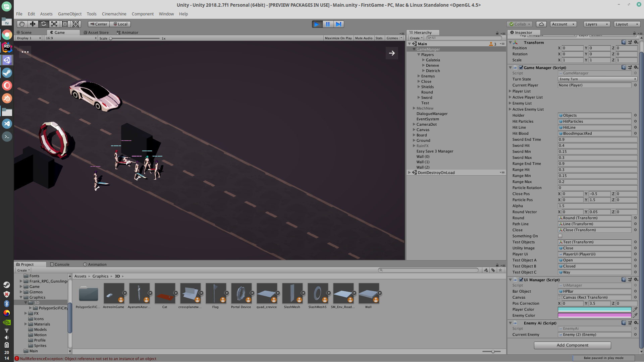This screenshot has width=644, height=362.
Task: Open search by label filter in Project
Action: pyautogui.click(x=493, y=270)
